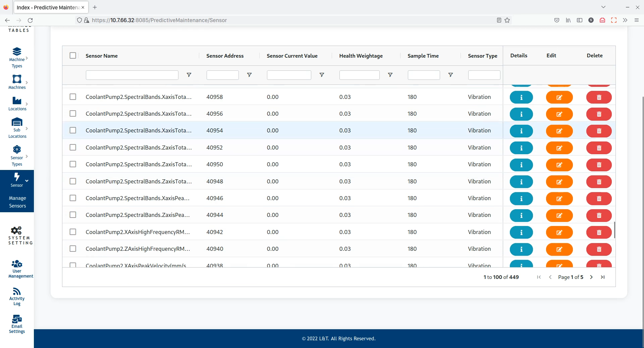Open a new browser tab
Viewport: 644px width, 348px height.
95,7
